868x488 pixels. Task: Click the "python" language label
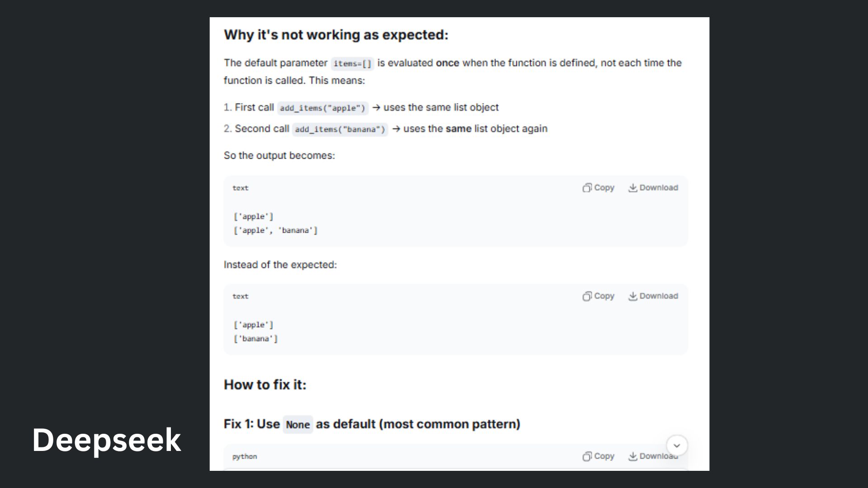tap(245, 456)
